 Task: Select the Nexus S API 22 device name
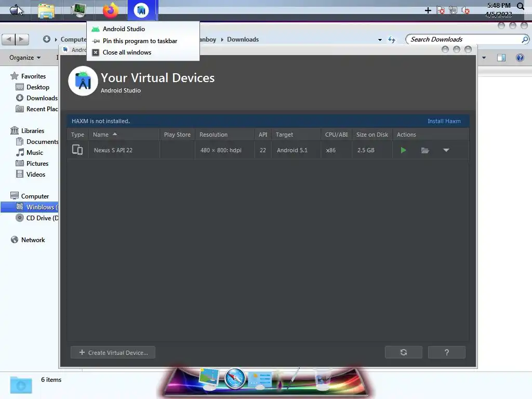[x=113, y=150]
